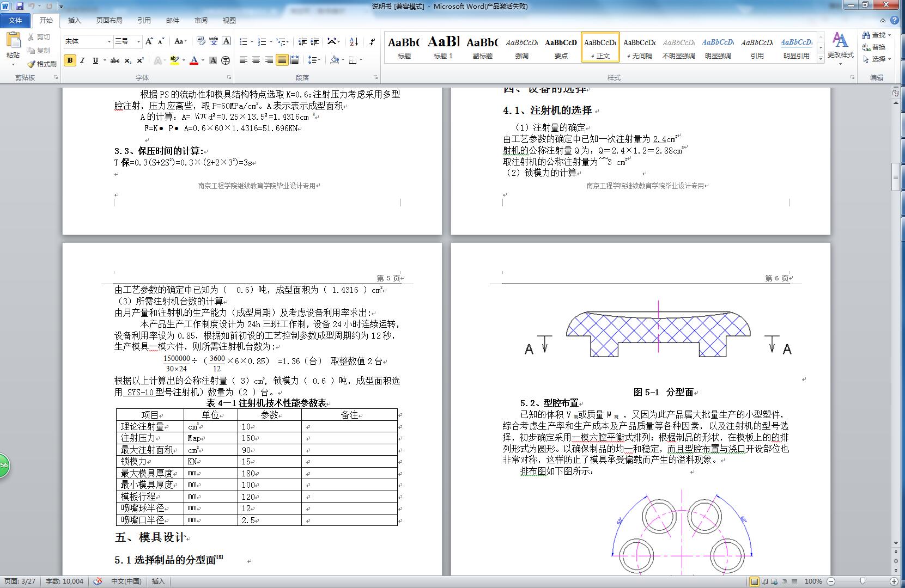Viewport: 905px width, 588px height.
Task: Click the red font color swatch
Action: [x=193, y=60]
